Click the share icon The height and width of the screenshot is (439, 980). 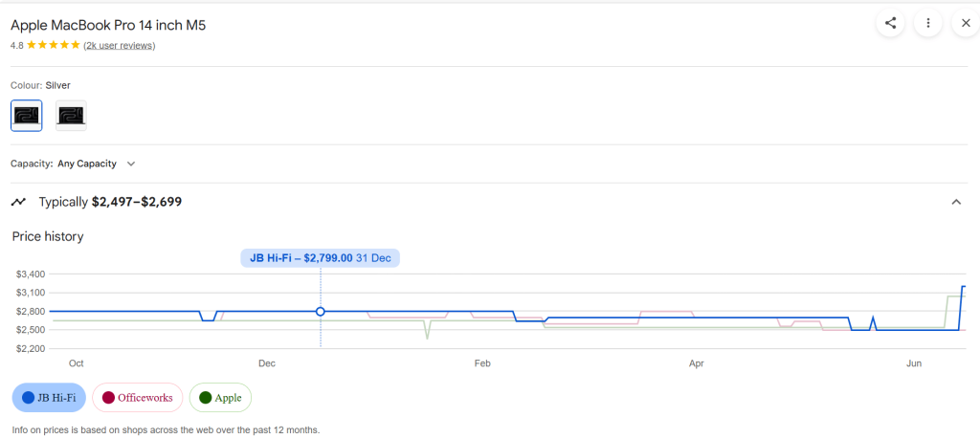point(890,23)
